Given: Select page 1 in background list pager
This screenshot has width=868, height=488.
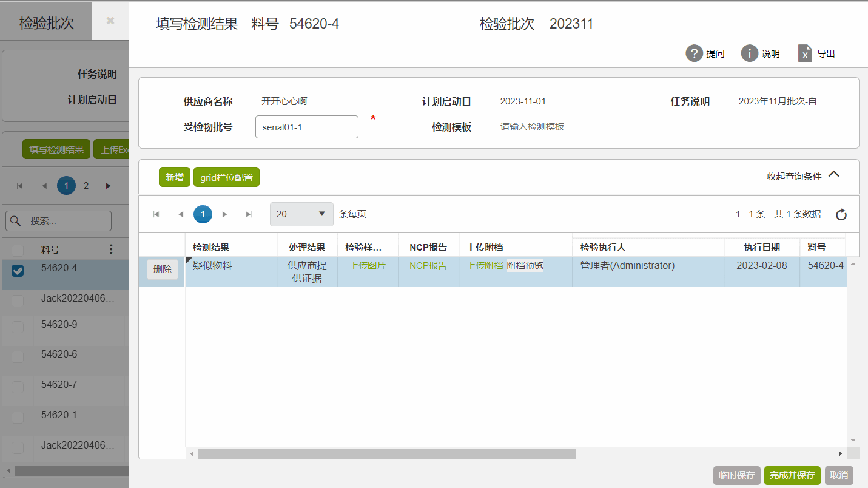Looking at the screenshot, I should [x=66, y=186].
